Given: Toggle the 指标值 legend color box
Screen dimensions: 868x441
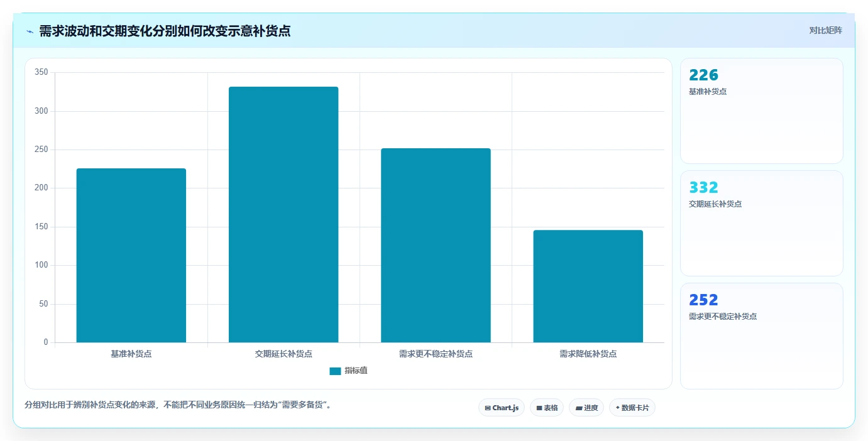Looking at the screenshot, I should click(x=335, y=371).
